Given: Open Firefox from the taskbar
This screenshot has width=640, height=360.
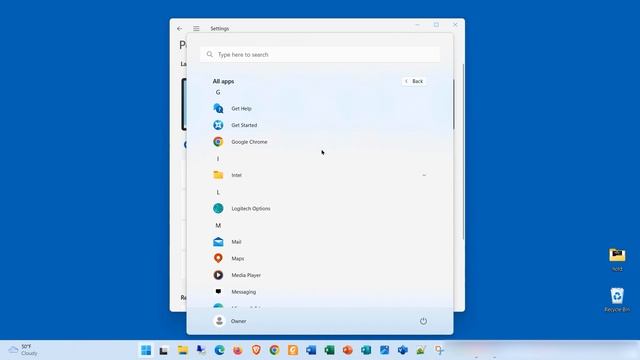Looking at the screenshot, I should [x=238, y=350].
